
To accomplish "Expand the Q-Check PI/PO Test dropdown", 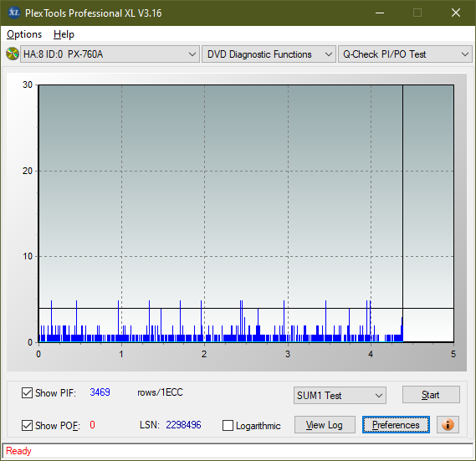I will [x=405, y=54].
